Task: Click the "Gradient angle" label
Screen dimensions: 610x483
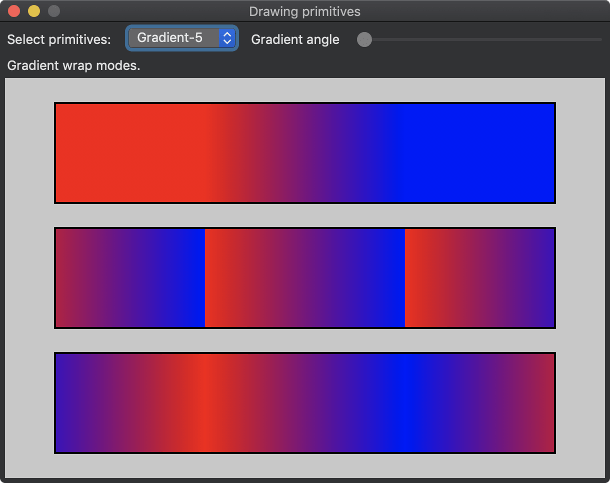Action: [295, 39]
